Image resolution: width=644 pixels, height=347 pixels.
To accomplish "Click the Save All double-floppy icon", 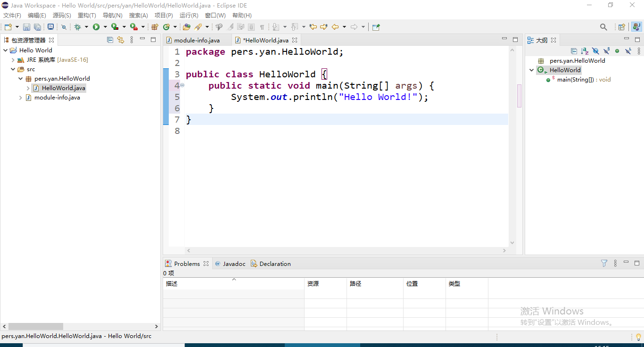I will pos(37,27).
